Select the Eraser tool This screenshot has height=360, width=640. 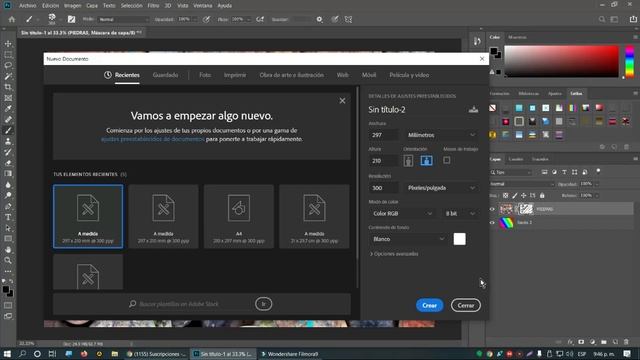[8, 163]
